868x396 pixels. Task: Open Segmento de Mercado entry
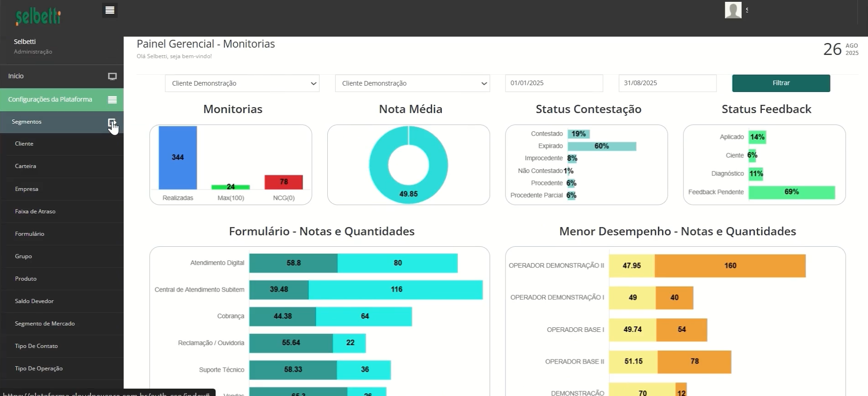(x=45, y=324)
